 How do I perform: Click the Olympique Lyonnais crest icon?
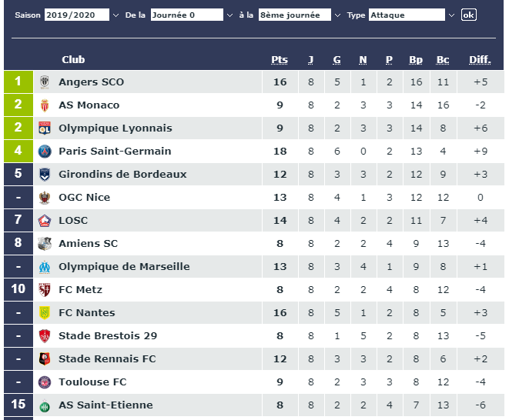45,128
